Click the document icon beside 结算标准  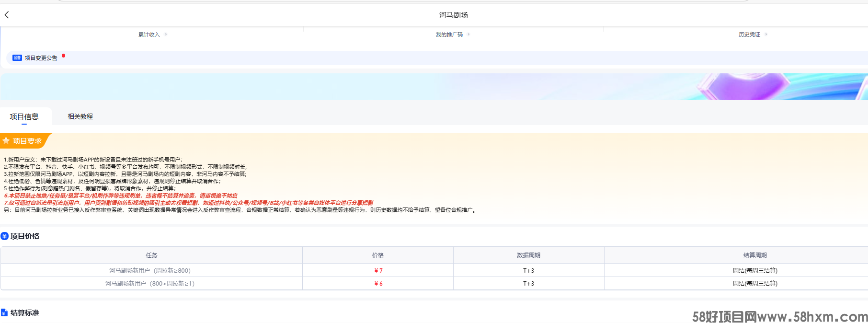pyautogui.click(x=4, y=312)
